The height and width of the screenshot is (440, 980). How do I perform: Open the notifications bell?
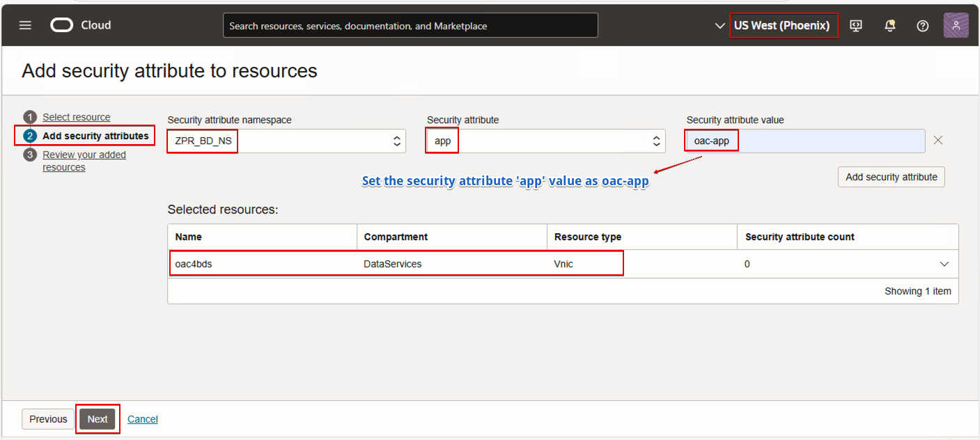coord(889,26)
